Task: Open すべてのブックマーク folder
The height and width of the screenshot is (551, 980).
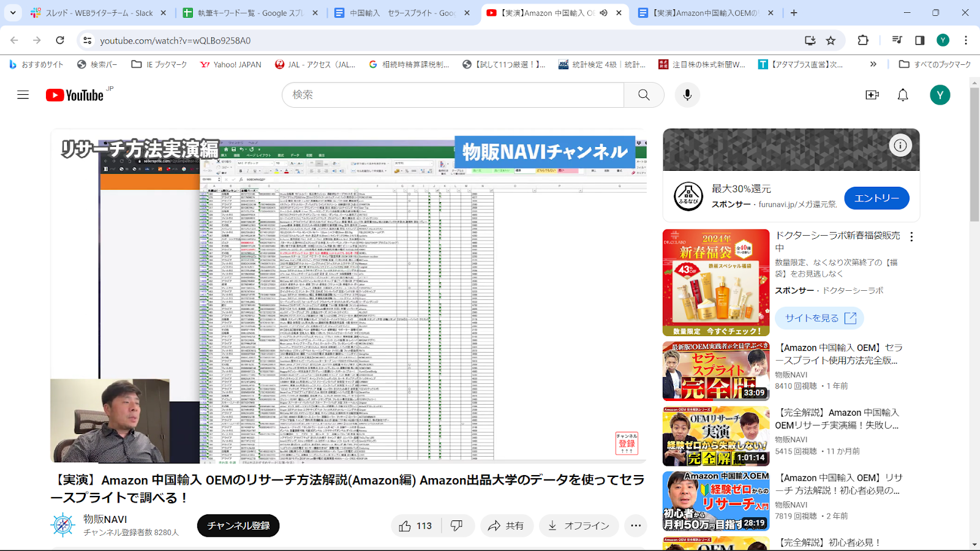Action: pyautogui.click(x=935, y=64)
